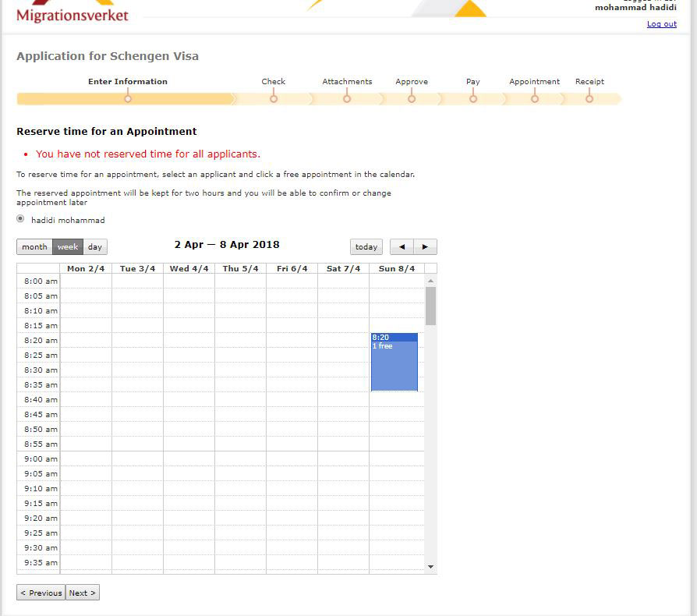Image resolution: width=697 pixels, height=616 pixels.
Task: Click the Log out link
Action: coord(661,24)
